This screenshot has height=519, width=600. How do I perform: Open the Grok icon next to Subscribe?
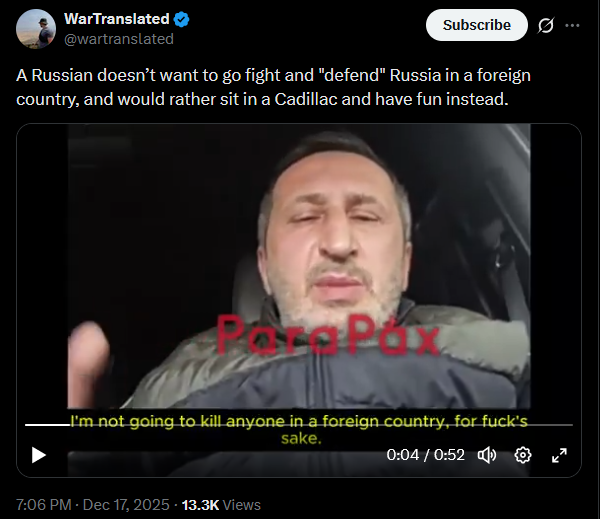(x=545, y=25)
